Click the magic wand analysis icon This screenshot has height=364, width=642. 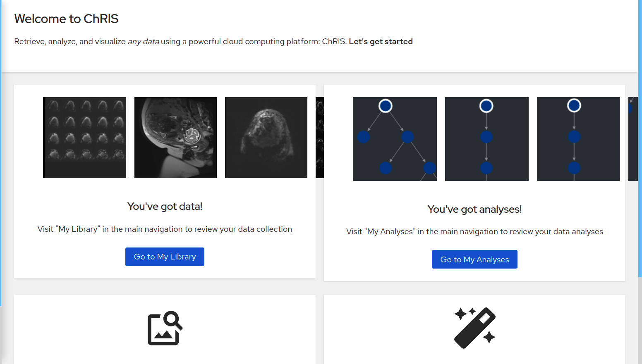[x=475, y=328]
